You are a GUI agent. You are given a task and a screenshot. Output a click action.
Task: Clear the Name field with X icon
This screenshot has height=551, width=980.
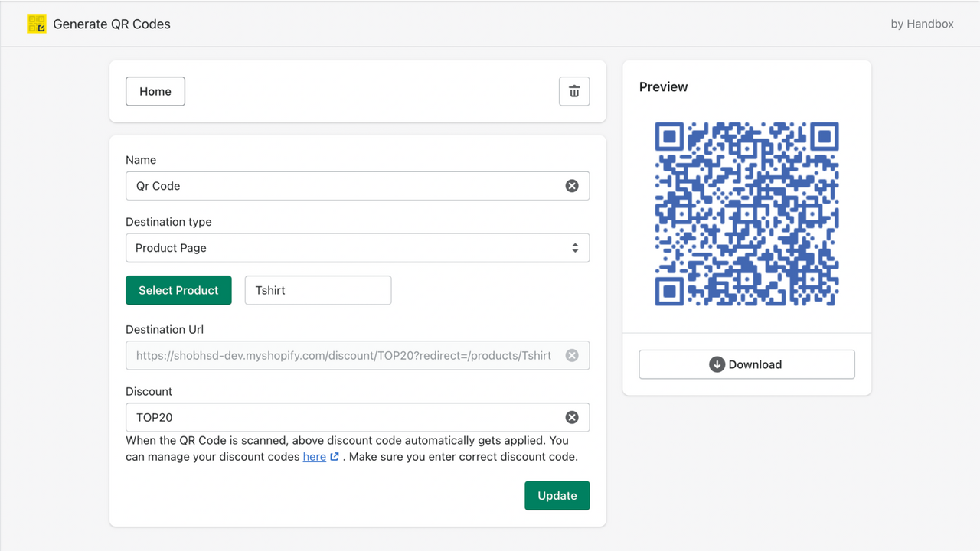tap(572, 186)
